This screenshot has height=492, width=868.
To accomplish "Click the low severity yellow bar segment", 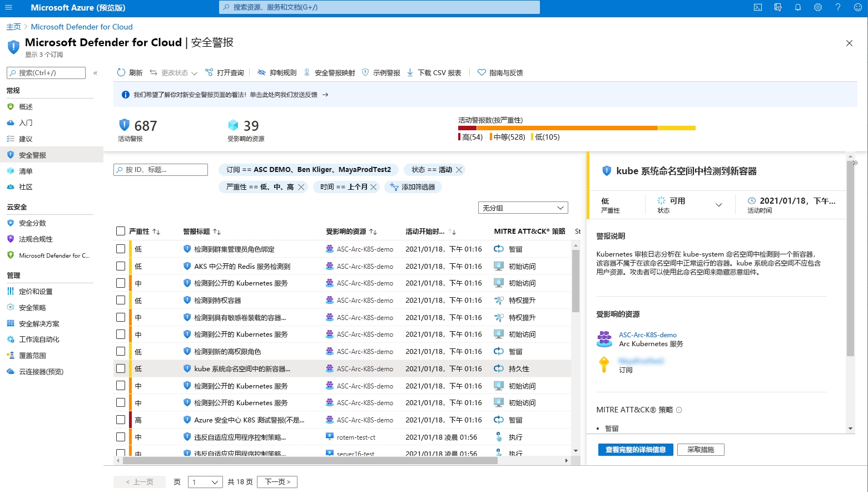I will 677,128.
